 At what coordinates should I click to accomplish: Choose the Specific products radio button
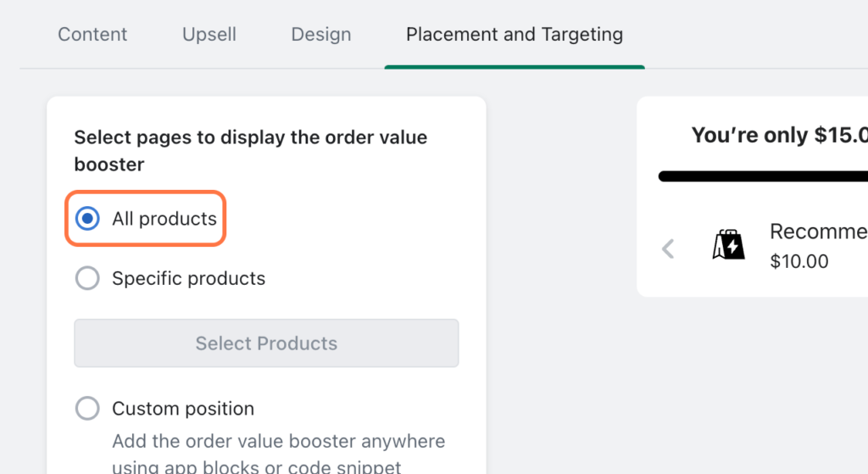pos(87,278)
